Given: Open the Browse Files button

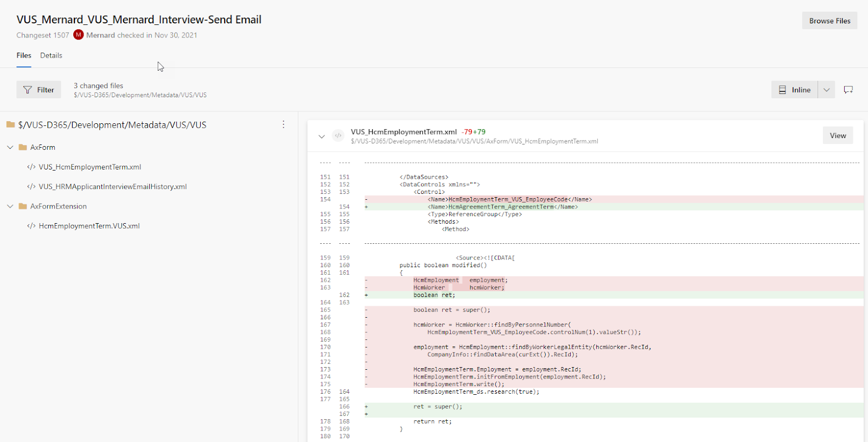Looking at the screenshot, I should tap(829, 21).
